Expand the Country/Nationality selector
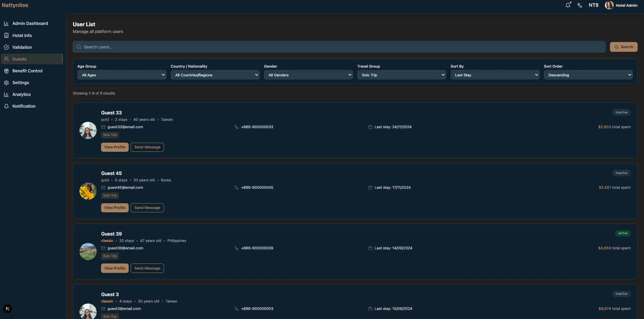 coord(215,75)
